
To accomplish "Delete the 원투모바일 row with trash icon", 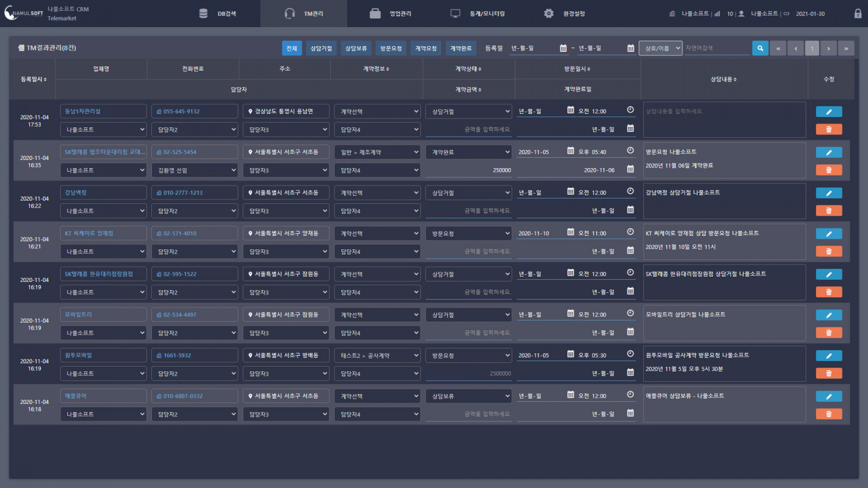I will (x=828, y=373).
